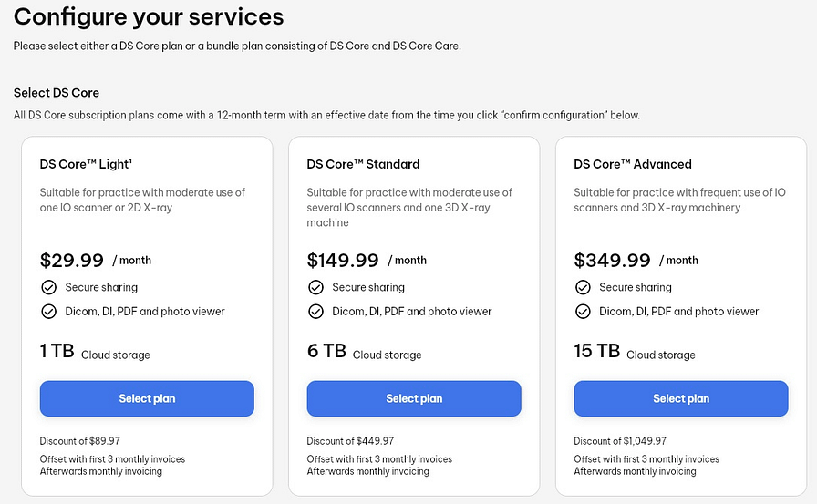
Task: Click Secure sharing checkmark icon in Standard plan
Action: click(315, 287)
